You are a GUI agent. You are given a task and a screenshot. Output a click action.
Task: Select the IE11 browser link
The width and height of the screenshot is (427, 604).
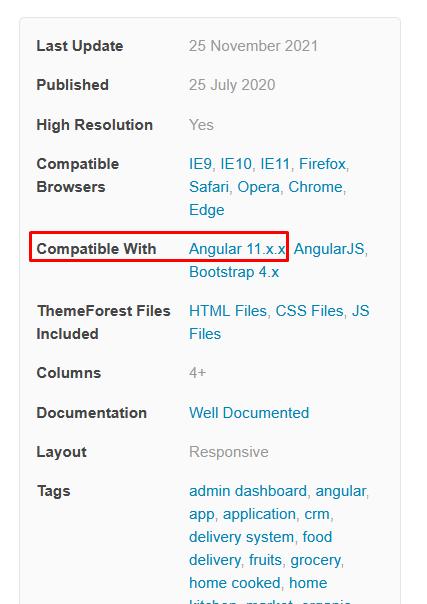275,164
